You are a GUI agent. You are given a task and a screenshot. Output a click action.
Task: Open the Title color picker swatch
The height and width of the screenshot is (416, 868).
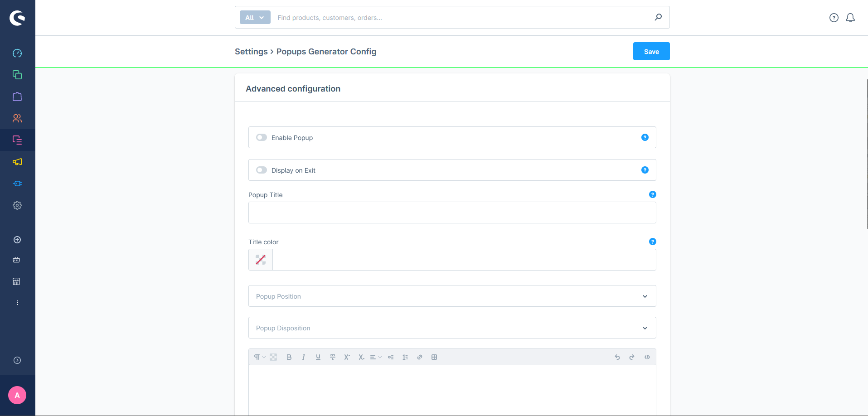point(261,260)
